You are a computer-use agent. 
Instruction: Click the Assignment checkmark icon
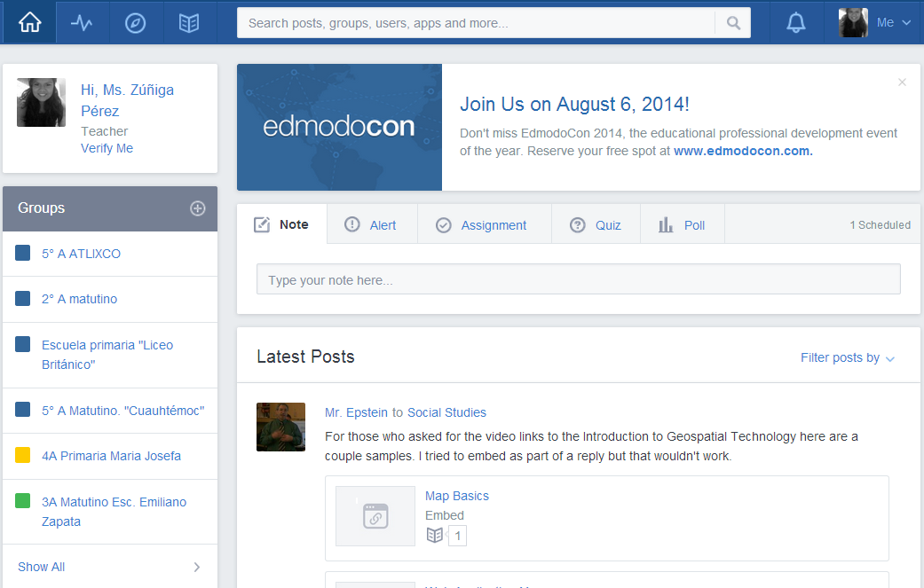pyautogui.click(x=443, y=225)
